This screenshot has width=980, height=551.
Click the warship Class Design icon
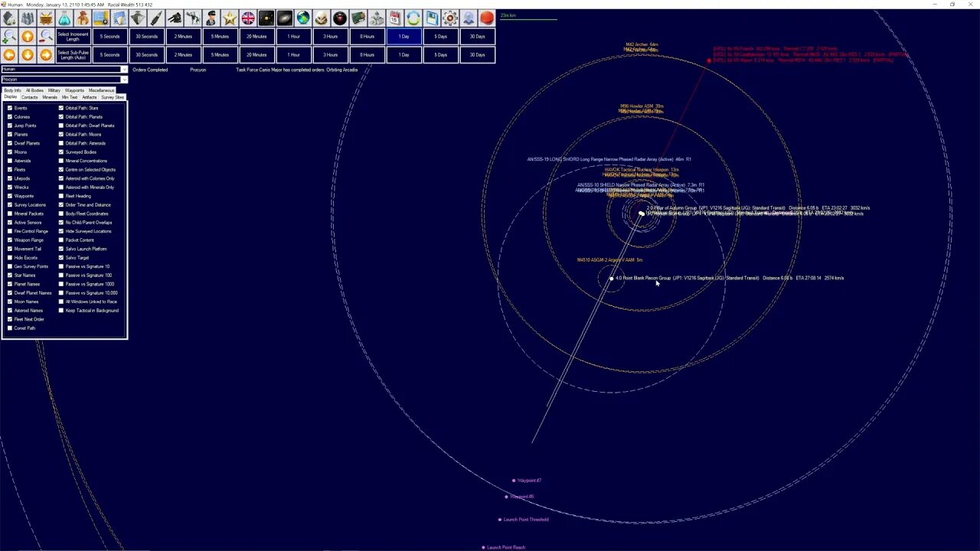138,18
